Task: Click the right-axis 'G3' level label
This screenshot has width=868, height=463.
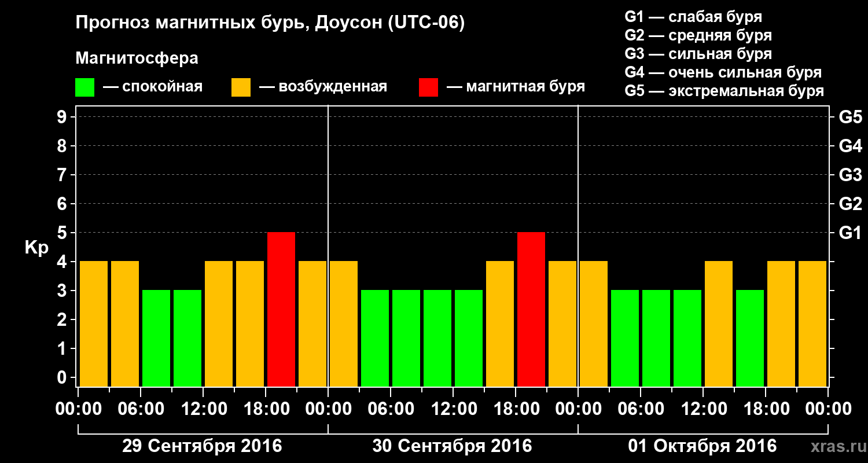Action: 850,175
